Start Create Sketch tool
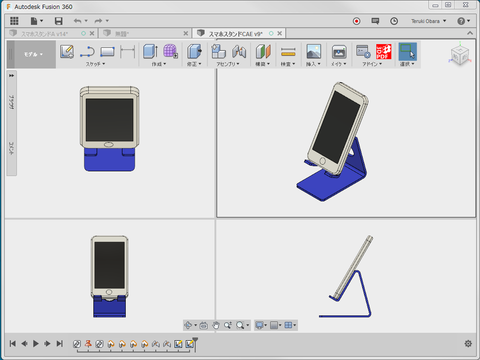The height and width of the screenshot is (360, 480). [67, 52]
